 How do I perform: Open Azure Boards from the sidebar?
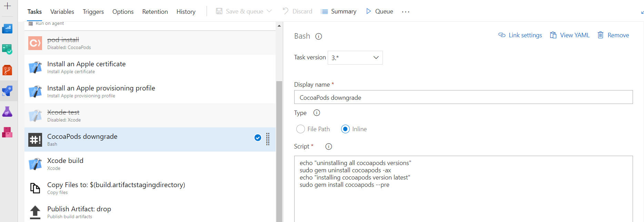(7, 50)
